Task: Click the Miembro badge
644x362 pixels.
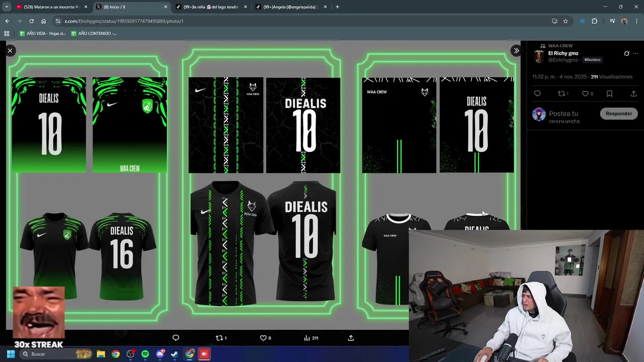Action: pyautogui.click(x=592, y=60)
